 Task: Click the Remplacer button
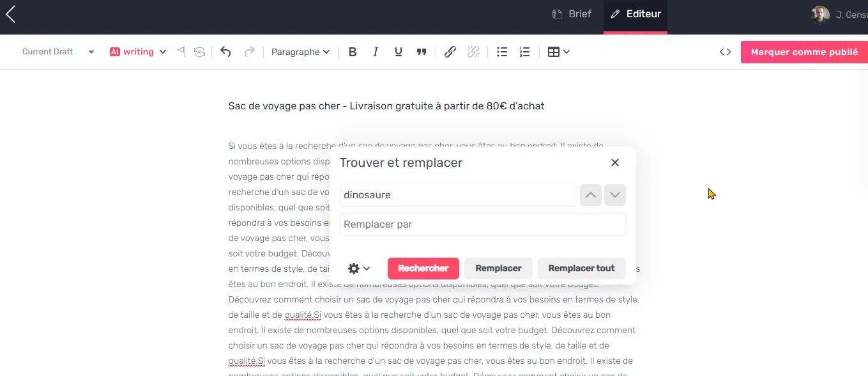[499, 269]
